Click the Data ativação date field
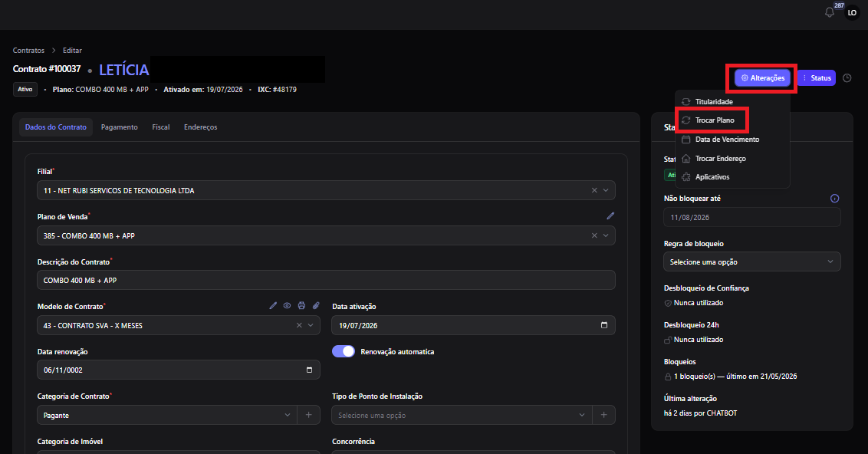 [x=473, y=325]
